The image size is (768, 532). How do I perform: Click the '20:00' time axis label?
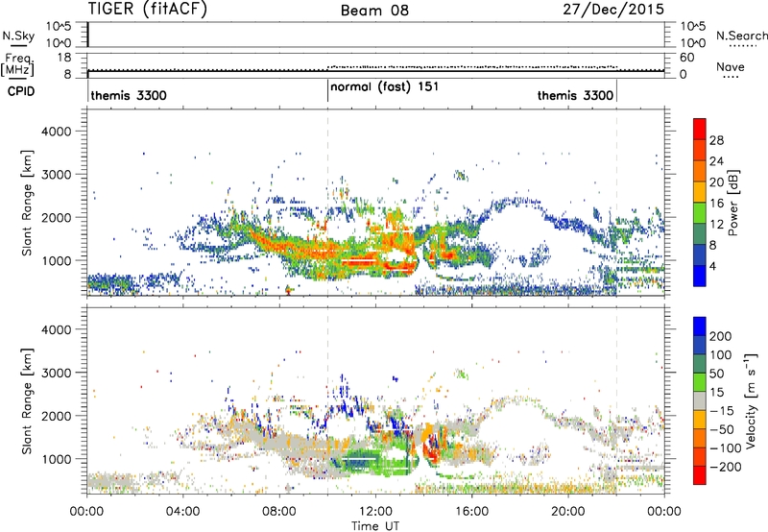pyautogui.click(x=567, y=512)
